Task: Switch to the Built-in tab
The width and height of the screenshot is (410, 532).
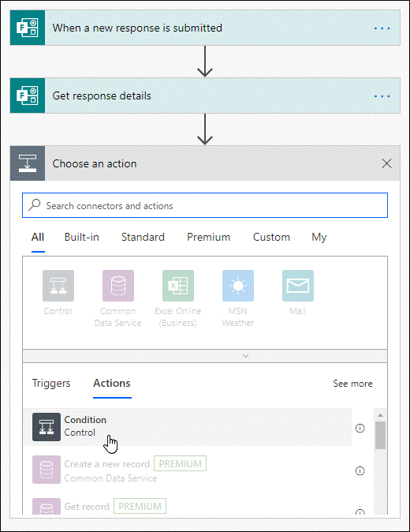Action: point(82,237)
